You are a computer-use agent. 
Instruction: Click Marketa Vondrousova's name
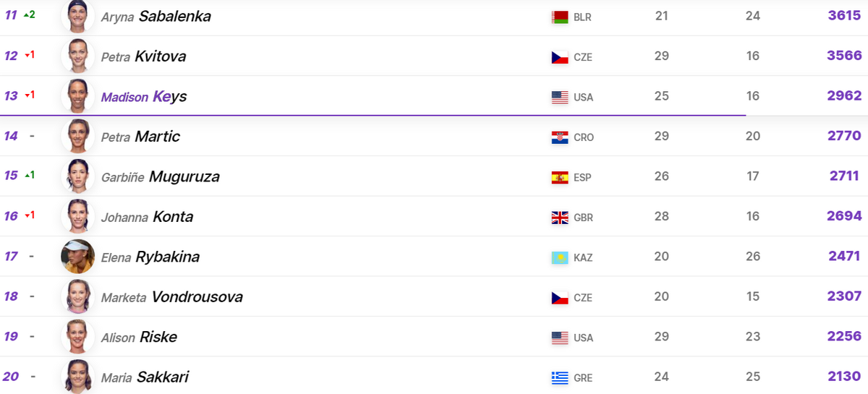point(171,297)
